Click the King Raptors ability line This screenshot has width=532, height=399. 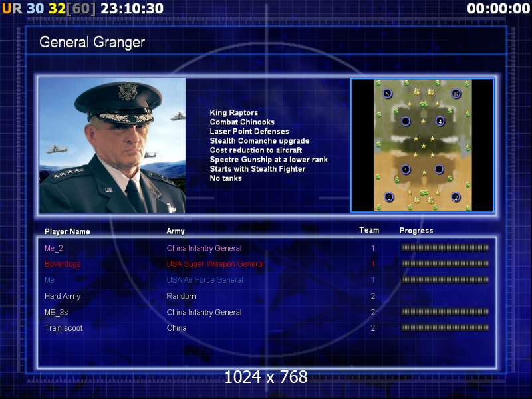(x=234, y=112)
